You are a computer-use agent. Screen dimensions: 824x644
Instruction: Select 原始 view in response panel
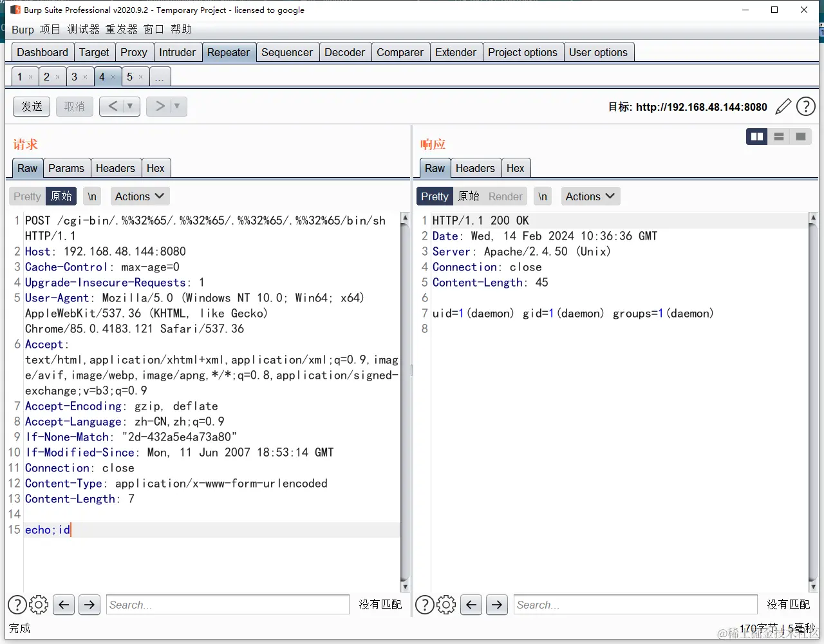tap(469, 196)
